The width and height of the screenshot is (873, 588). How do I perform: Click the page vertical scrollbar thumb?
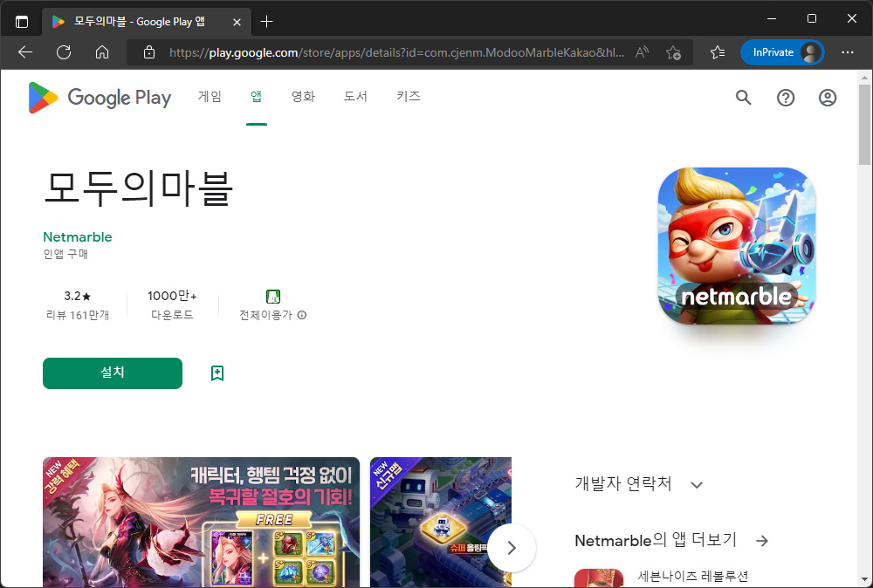click(864, 125)
